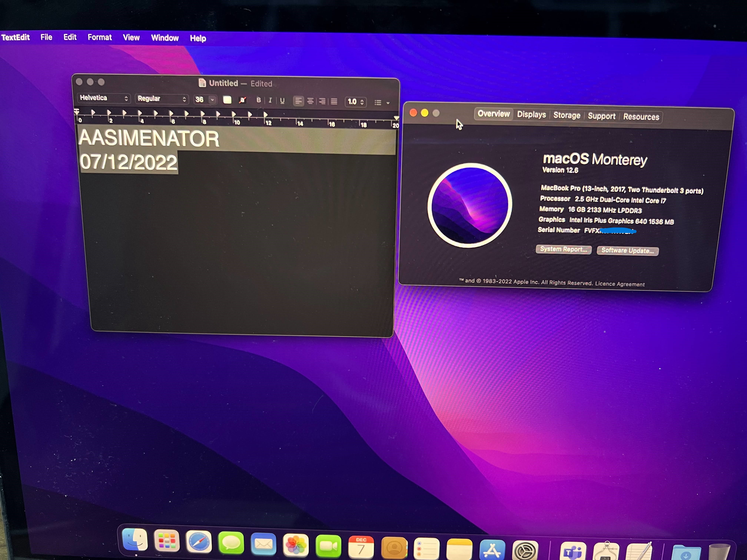Click the tab stop marker at ruler position 12
The width and height of the screenshot is (747, 560).
click(x=265, y=115)
